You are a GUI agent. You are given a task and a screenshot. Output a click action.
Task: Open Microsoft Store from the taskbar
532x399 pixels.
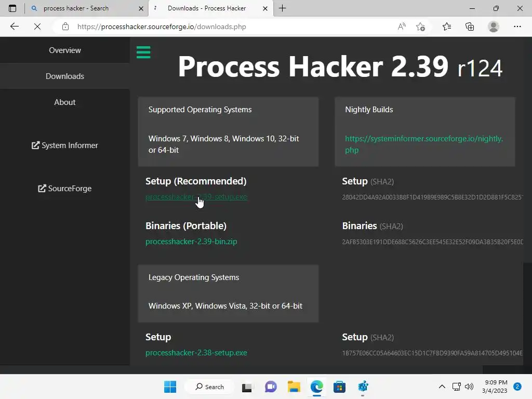339,387
